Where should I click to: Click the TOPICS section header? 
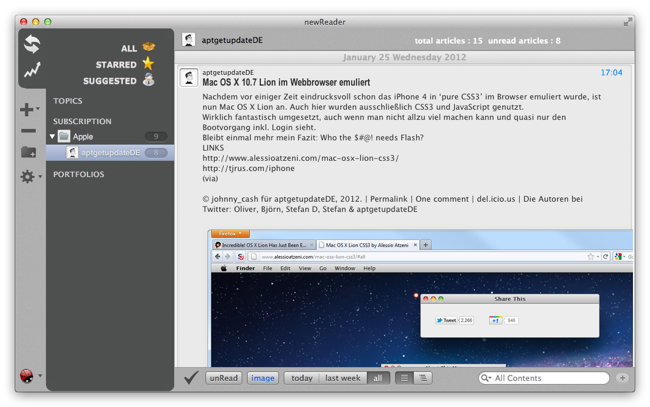click(68, 101)
